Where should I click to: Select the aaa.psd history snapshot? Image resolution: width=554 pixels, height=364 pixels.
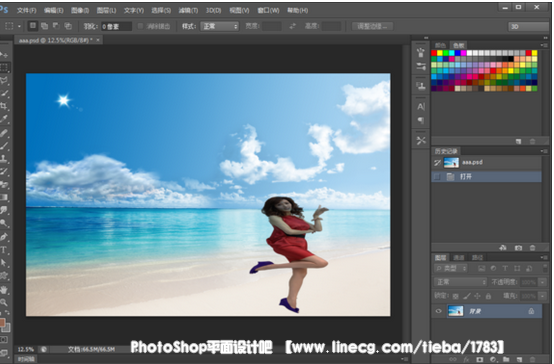point(486,163)
